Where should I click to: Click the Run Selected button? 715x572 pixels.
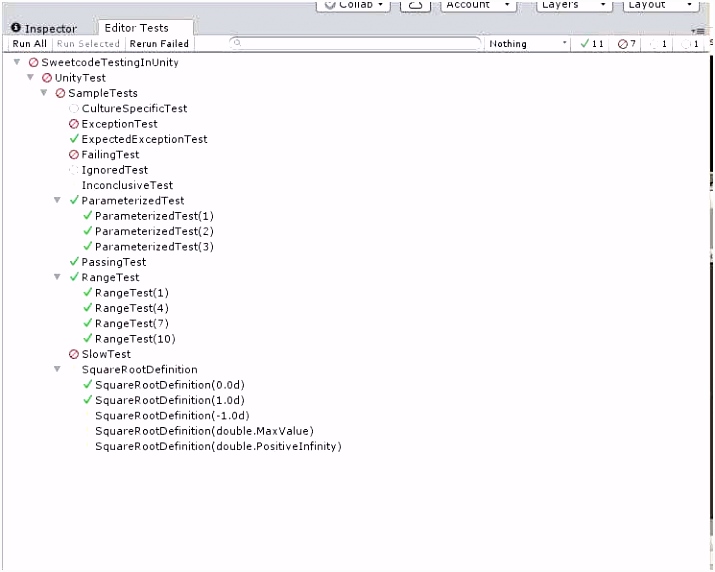(88, 44)
